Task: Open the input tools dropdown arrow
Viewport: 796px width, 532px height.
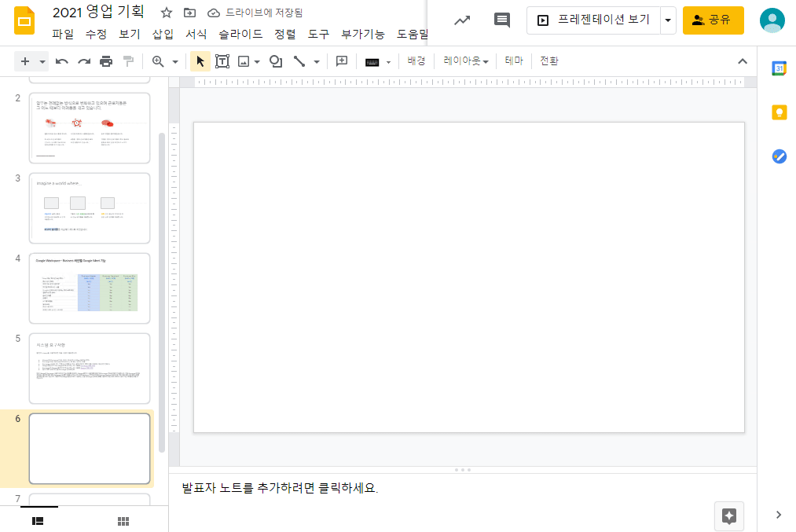Action: point(389,62)
